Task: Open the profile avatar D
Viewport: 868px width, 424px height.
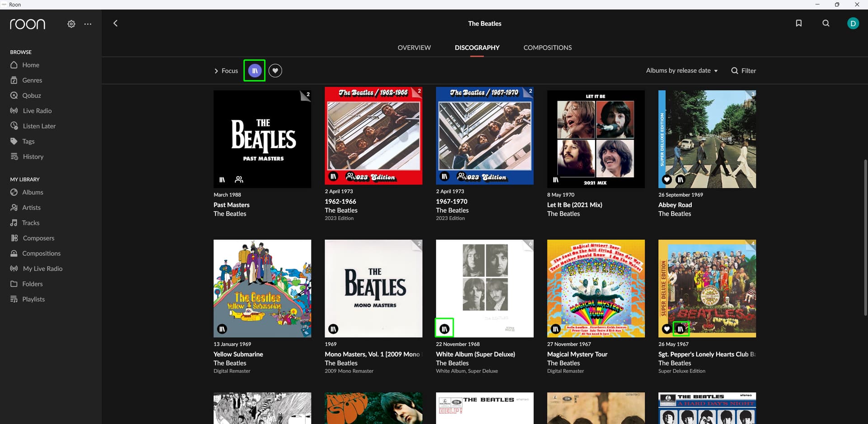Action: [853, 23]
